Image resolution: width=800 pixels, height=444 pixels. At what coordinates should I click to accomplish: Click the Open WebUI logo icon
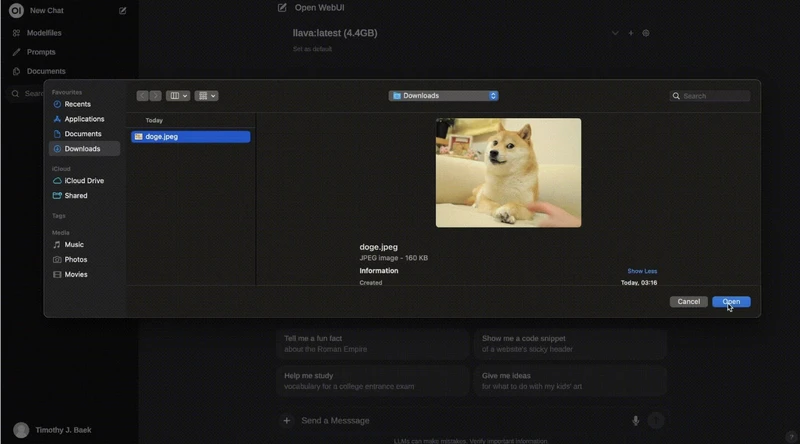tap(16, 10)
